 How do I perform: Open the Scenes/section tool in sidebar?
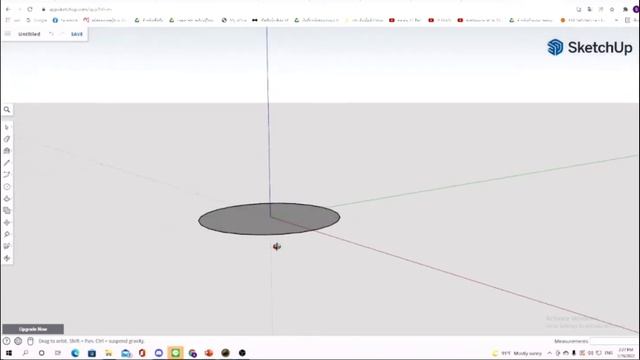[7, 246]
